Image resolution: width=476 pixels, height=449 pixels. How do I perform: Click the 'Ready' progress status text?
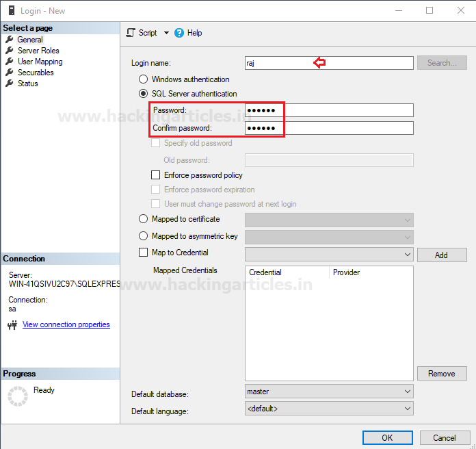tap(44, 390)
